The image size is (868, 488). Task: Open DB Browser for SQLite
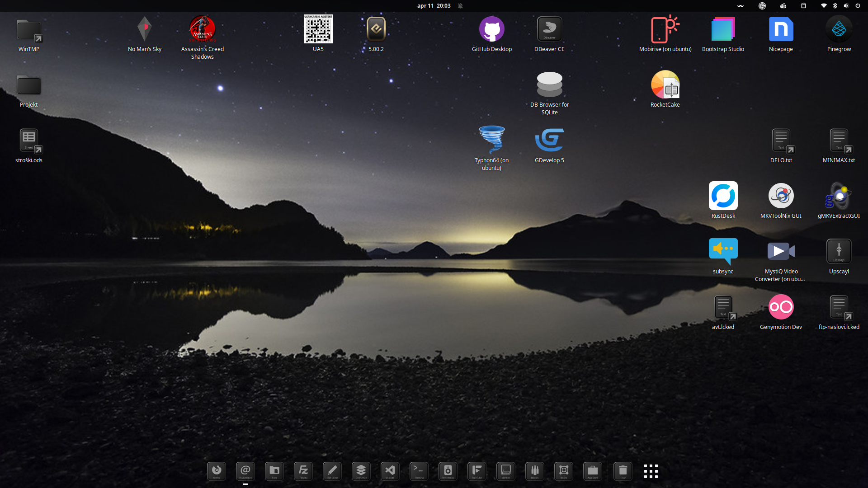(549, 85)
